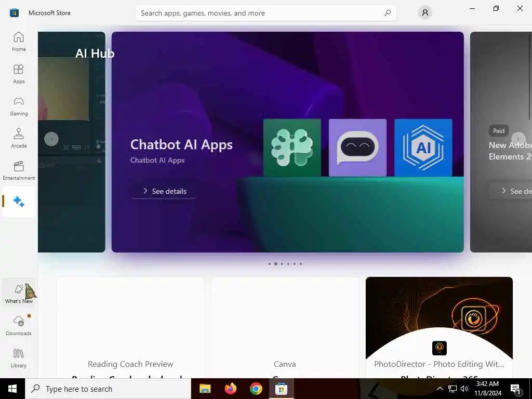This screenshot has height=399, width=532.
Task: Click the AI Hub page heading
Action: [95, 54]
